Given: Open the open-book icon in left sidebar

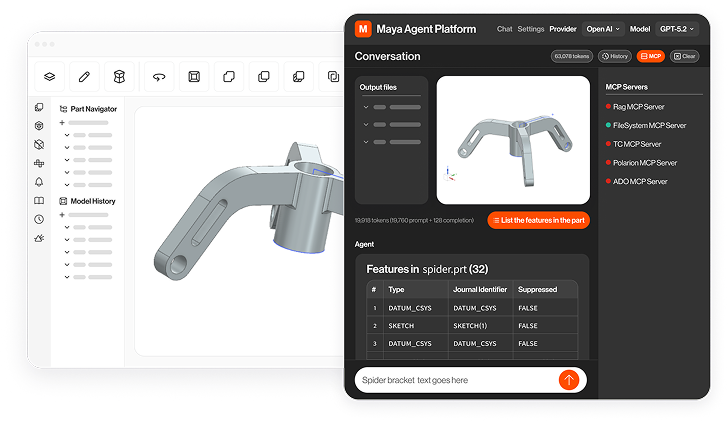Looking at the screenshot, I should coord(39,201).
